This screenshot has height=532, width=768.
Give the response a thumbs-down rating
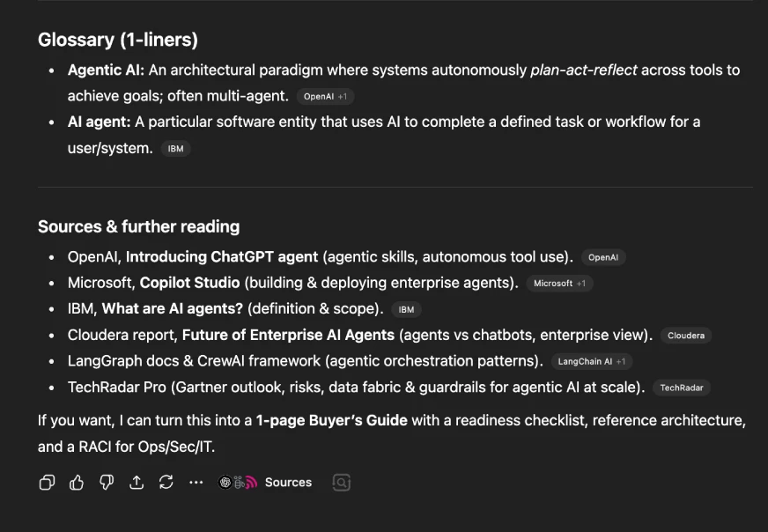106,483
